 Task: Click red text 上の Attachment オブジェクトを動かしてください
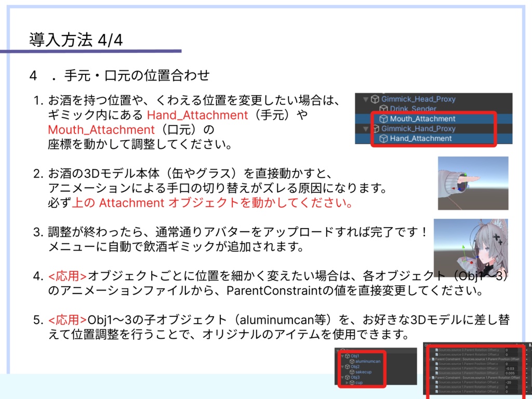(x=212, y=203)
